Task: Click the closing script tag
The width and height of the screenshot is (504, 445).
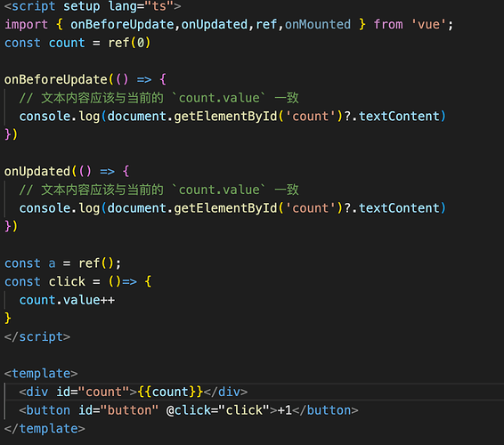Action: [x=37, y=336]
